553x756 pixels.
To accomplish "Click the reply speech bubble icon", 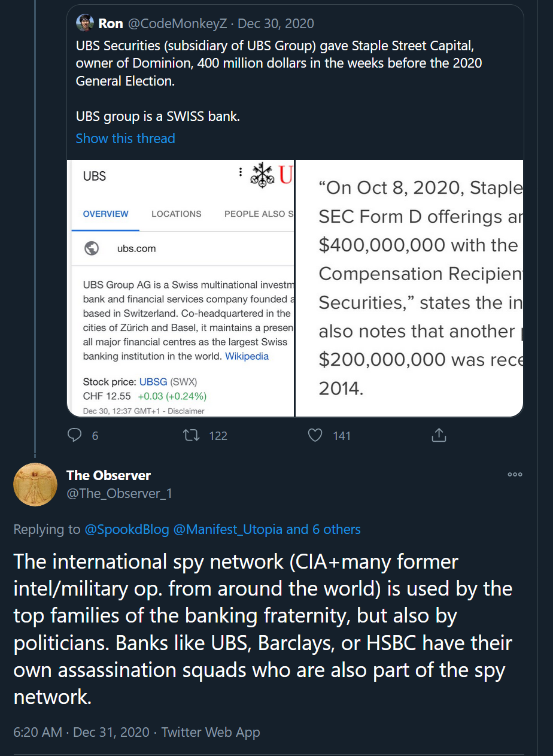I will pyautogui.click(x=75, y=435).
